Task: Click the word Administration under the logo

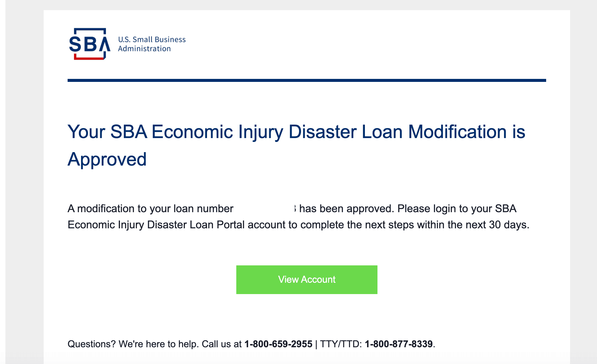Action: (x=144, y=48)
